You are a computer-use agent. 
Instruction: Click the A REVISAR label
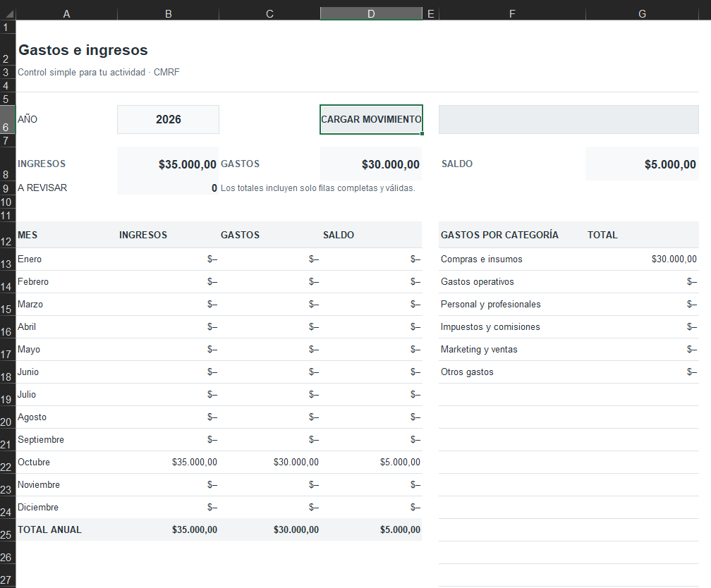coord(42,188)
